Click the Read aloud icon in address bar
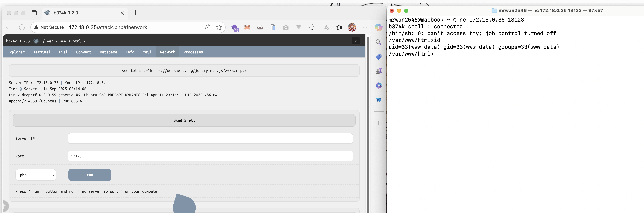 click(207, 27)
